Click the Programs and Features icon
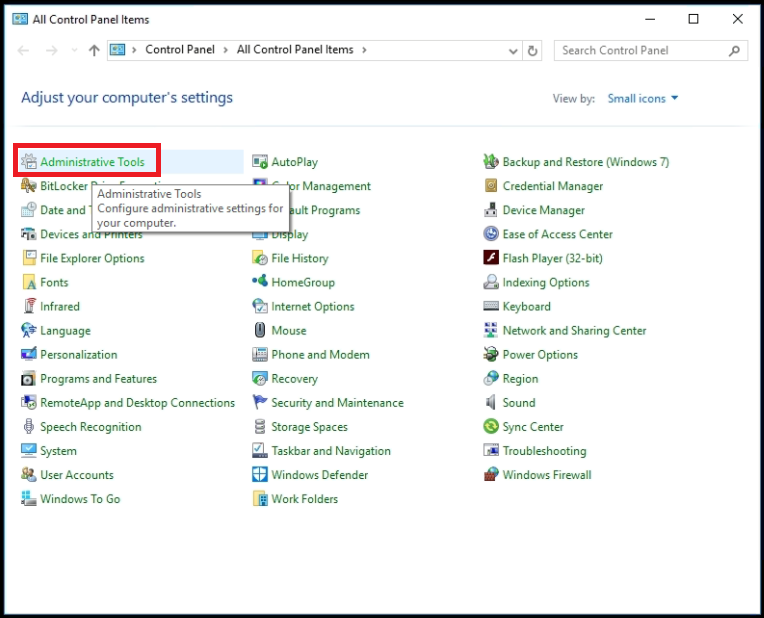Screen dimensions: 764x618 click(x=29, y=379)
